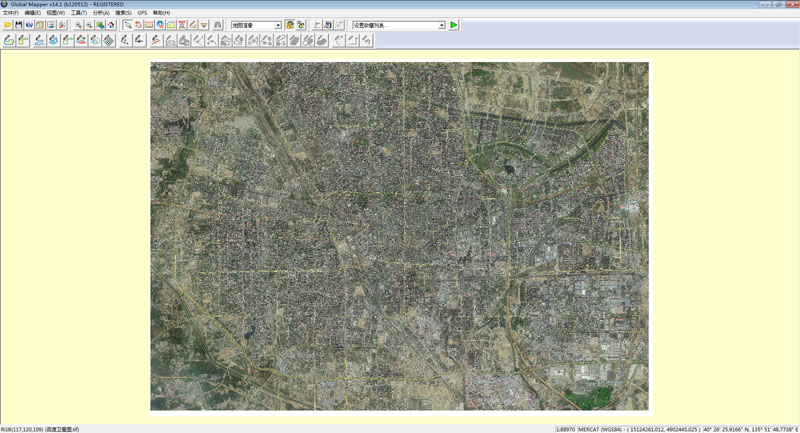Click the Open Data File folder icon
Viewport: 800px width, 433px height.
click(8, 25)
